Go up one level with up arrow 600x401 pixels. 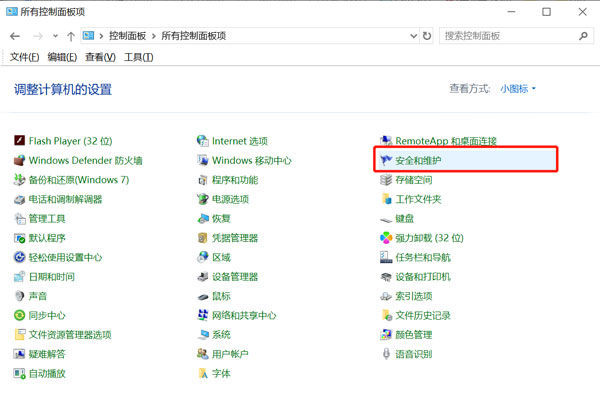(71, 36)
